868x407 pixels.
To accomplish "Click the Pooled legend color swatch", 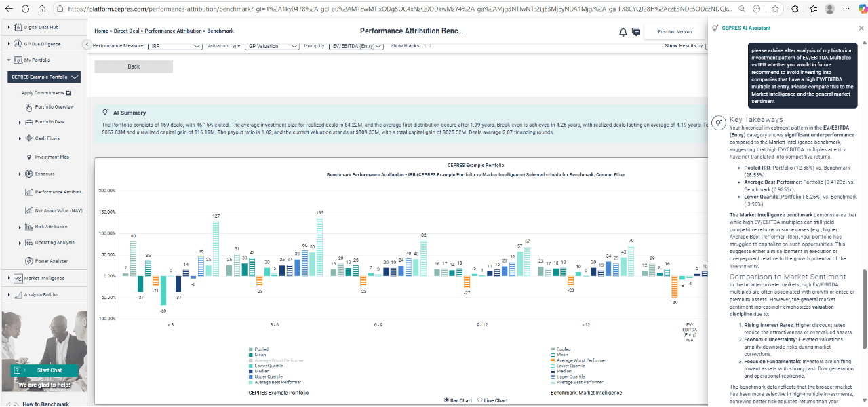I will click(x=250, y=349).
